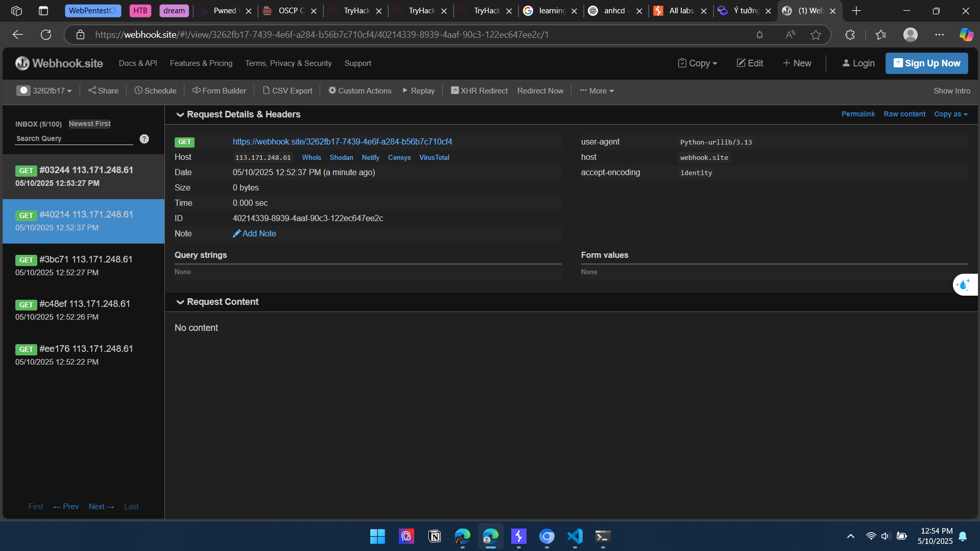Viewport: 980px width, 551px height.
Task: Toggle Newest First sort order
Action: click(x=89, y=124)
